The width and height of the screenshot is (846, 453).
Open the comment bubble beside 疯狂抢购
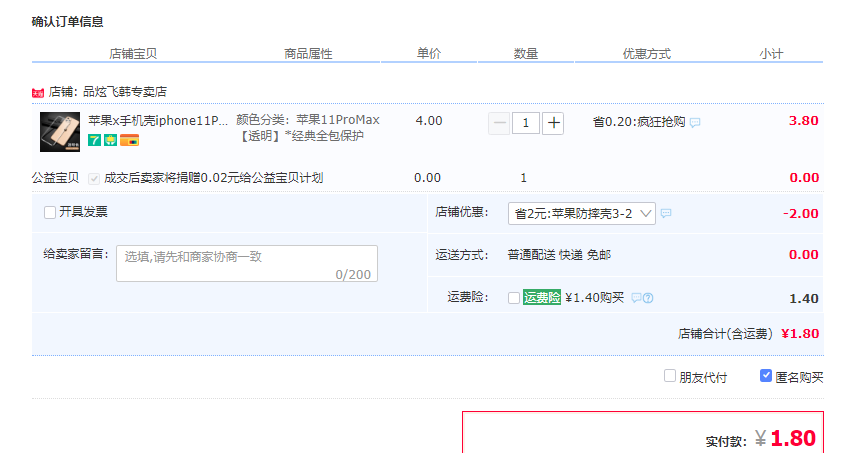tap(695, 122)
